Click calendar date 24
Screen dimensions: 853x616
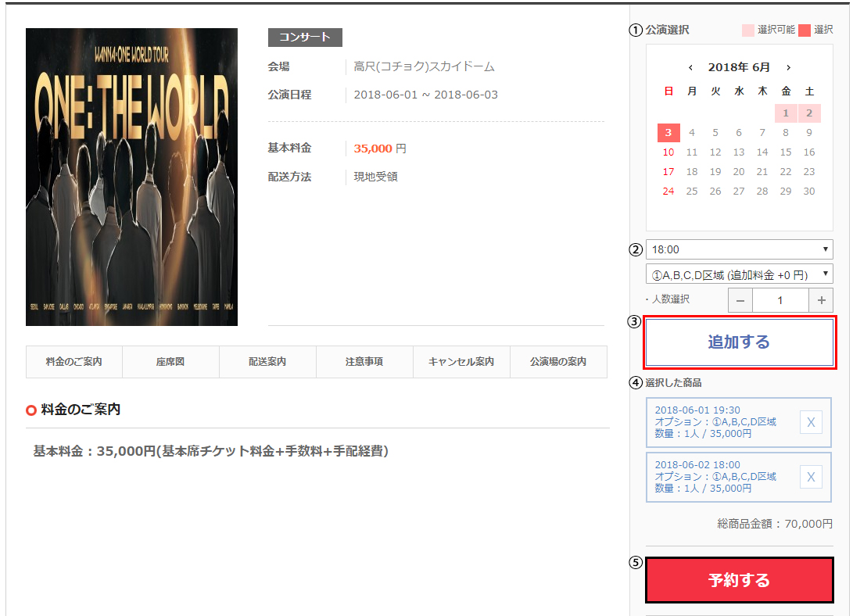click(668, 192)
